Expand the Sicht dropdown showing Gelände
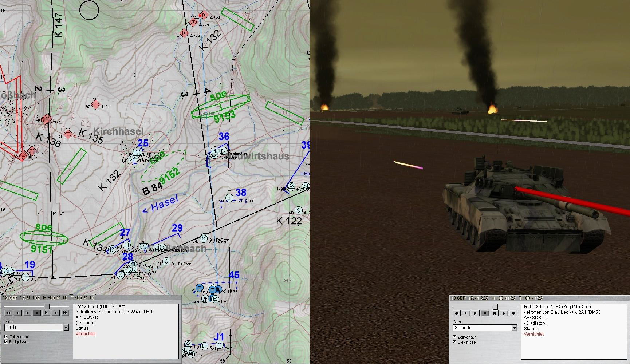 [x=514, y=328]
